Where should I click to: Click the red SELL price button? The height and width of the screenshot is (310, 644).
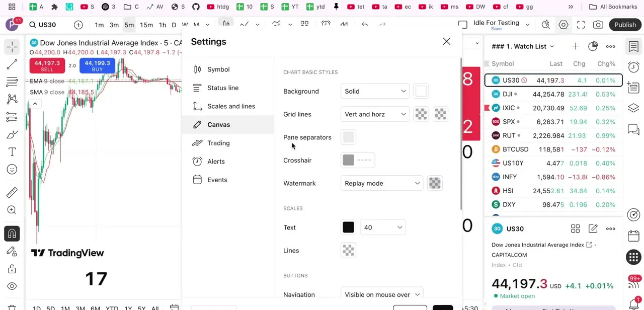47,65
